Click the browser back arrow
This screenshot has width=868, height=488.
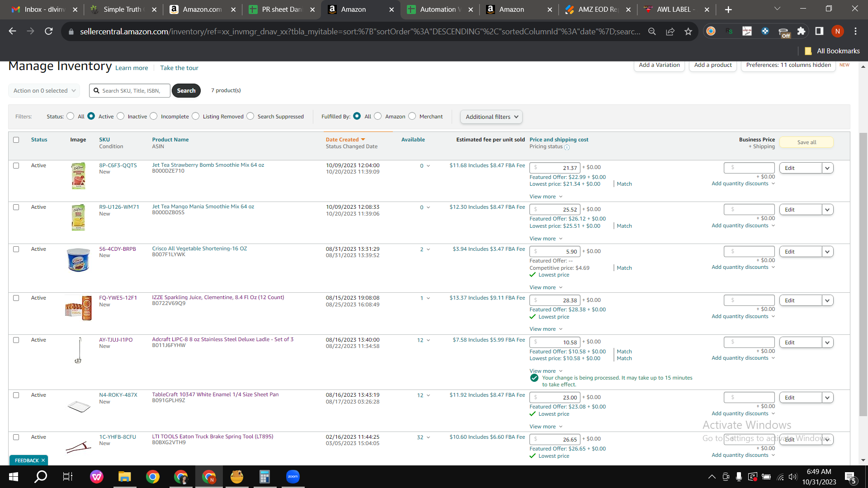[12, 31]
